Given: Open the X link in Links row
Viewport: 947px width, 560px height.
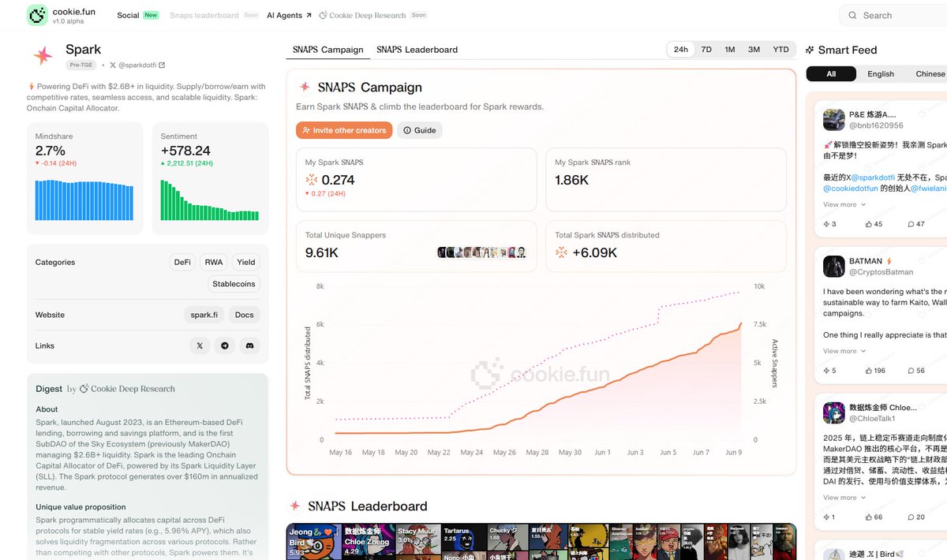Looking at the screenshot, I should (200, 345).
